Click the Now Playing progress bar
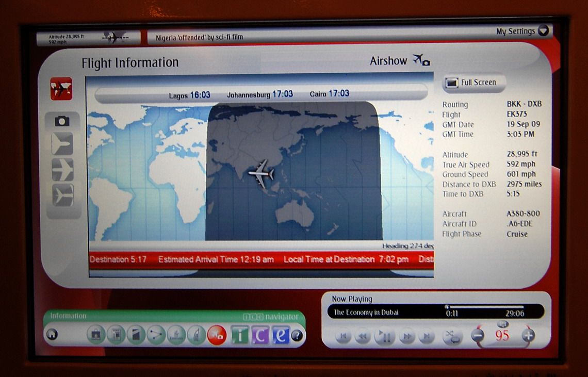The height and width of the screenshot is (377, 588). click(x=485, y=306)
